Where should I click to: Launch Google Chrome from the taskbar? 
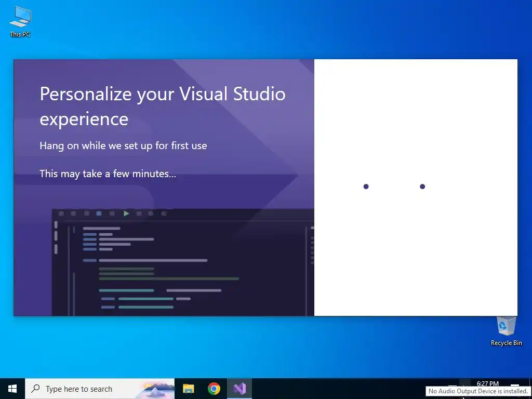pos(214,389)
